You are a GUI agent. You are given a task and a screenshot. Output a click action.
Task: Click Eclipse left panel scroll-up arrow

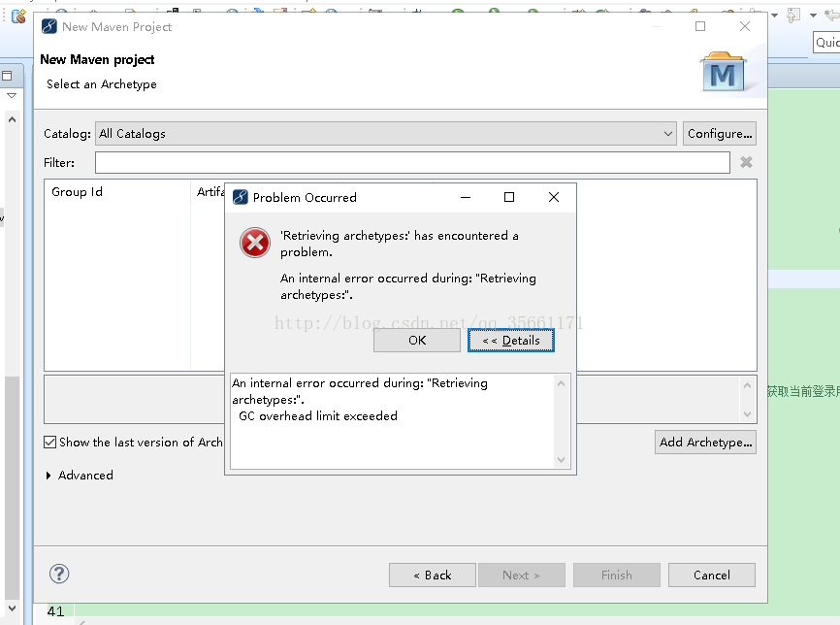click(x=12, y=119)
